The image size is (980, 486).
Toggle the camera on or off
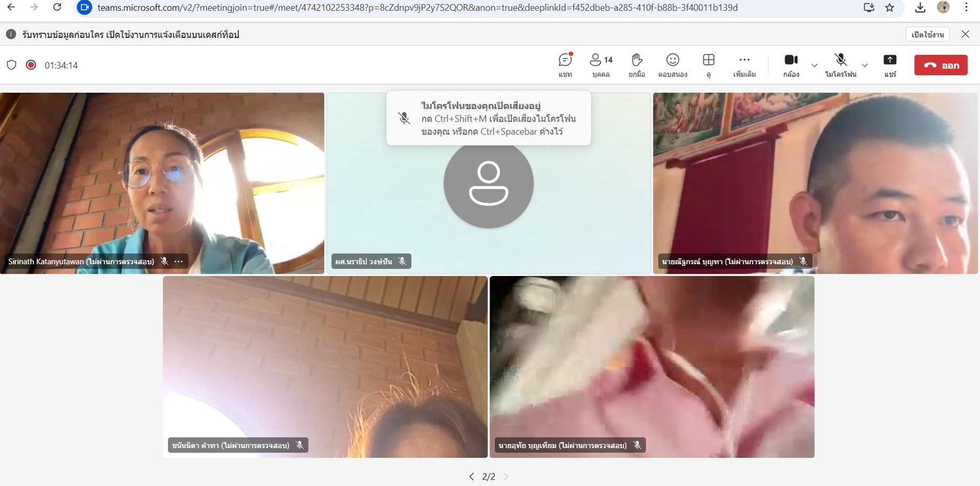coord(791,65)
